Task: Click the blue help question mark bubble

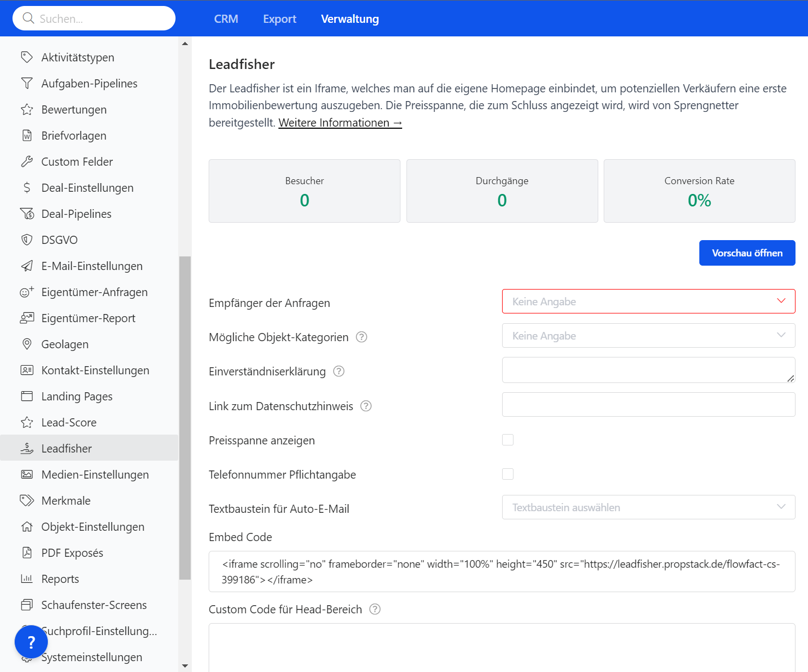Action: coord(31,642)
